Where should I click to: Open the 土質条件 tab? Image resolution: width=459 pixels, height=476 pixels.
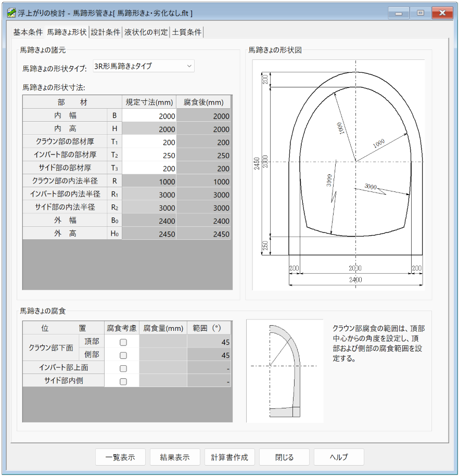(186, 32)
